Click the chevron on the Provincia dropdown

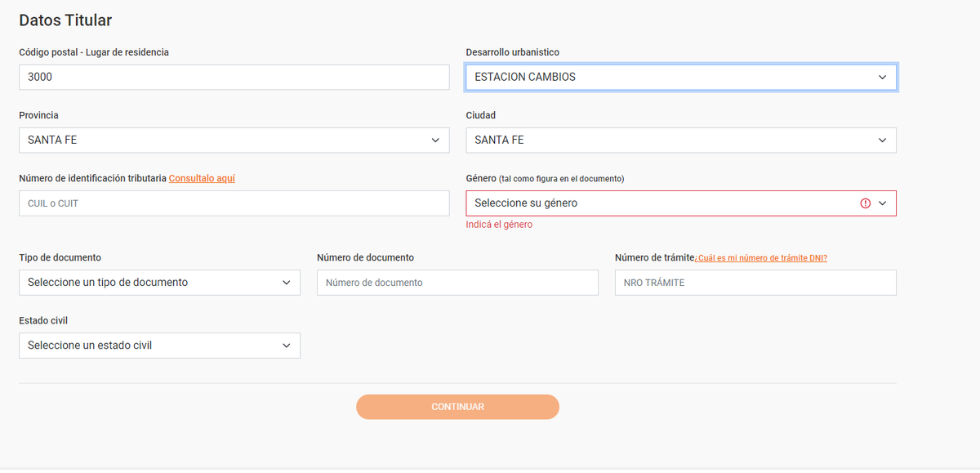click(435, 140)
